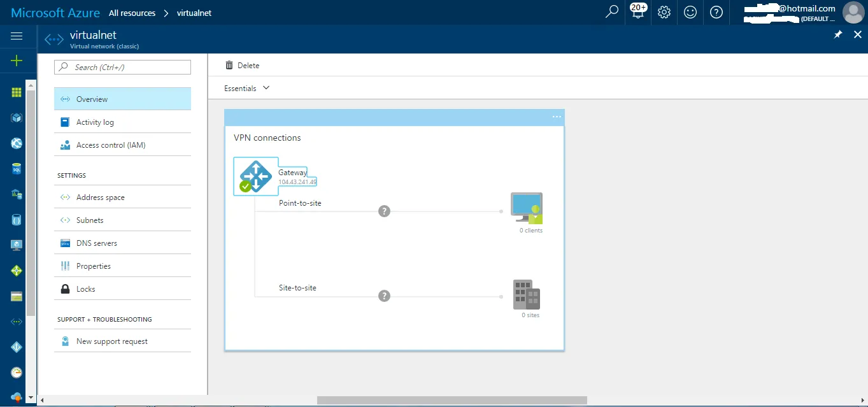The height and width of the screenshot is (407, 868).
Task: Click the VPN connections tile title
Action: point(267,138)
